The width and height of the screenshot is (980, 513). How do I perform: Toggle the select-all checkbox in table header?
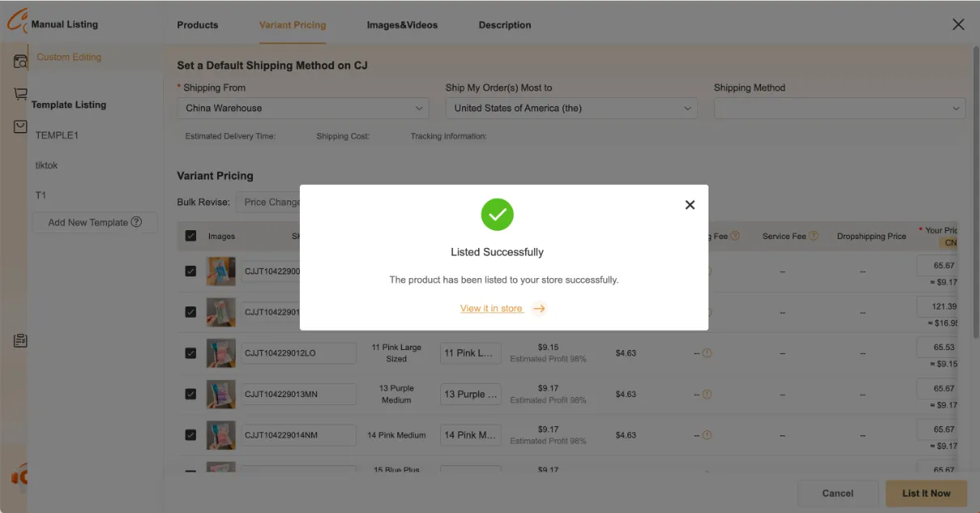tap(190, 236)
